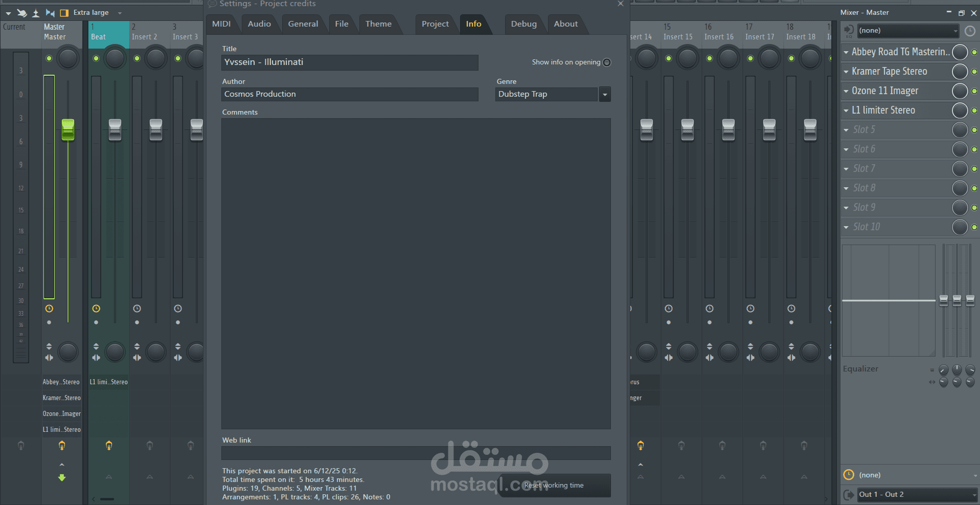Mute the Beat track with its green LED
The height and width of the screenshot is (505, 980).
96,58
